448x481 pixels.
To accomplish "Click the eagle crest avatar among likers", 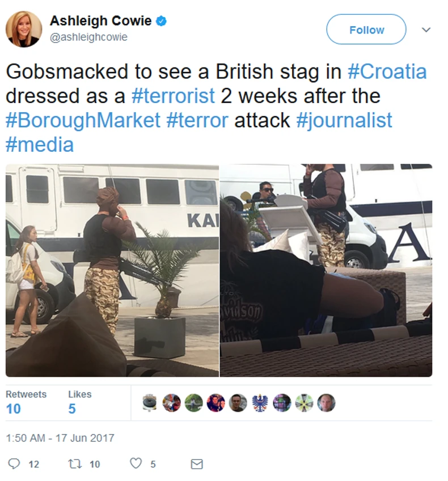I will coord(260,403).
